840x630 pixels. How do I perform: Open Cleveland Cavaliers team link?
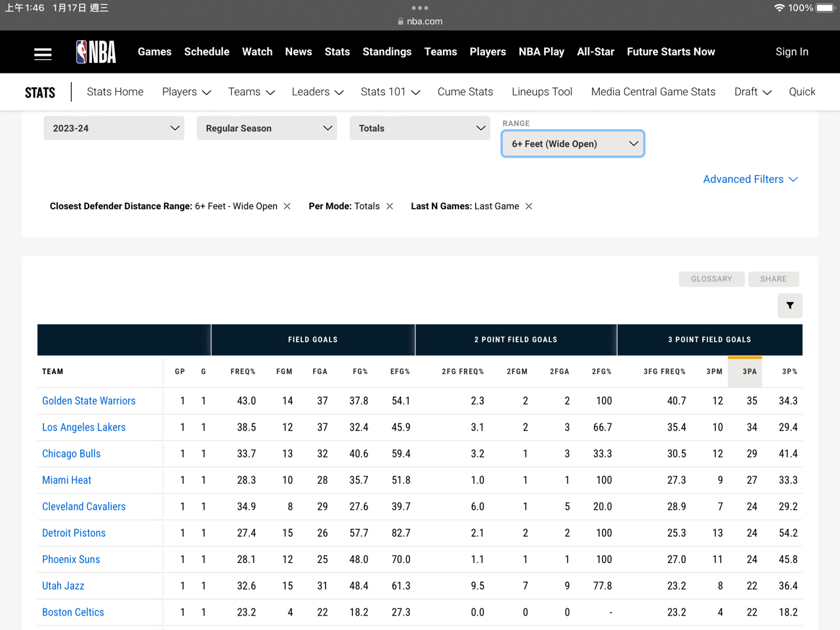(x=83, y=507)
